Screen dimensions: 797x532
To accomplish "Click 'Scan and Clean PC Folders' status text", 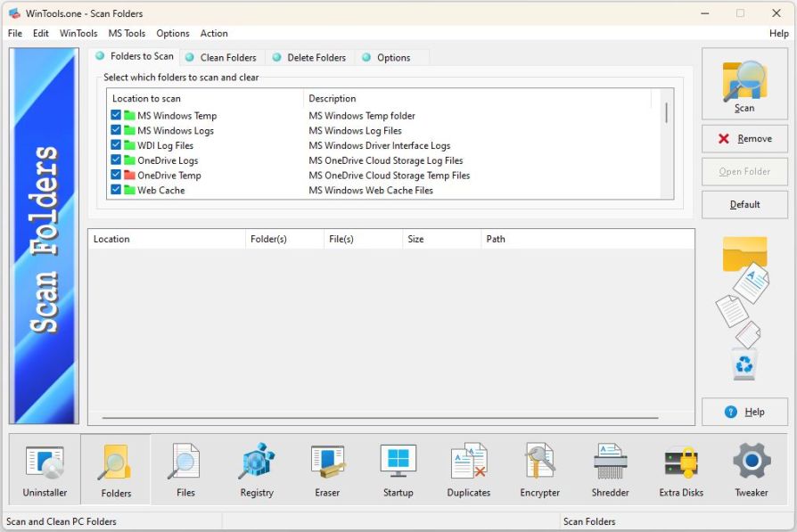I will [62, 521].
